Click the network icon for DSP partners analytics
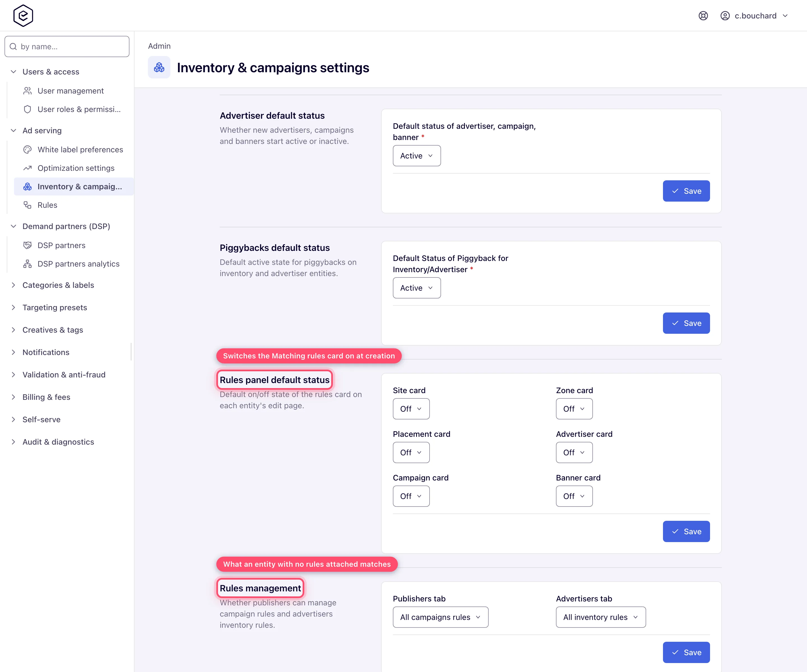 pos(27,264)
